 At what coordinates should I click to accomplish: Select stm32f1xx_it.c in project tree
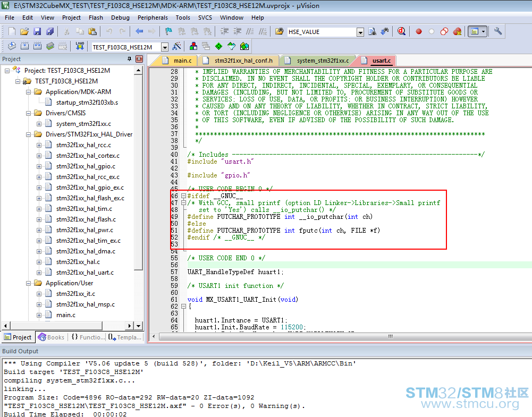(75, 294)
